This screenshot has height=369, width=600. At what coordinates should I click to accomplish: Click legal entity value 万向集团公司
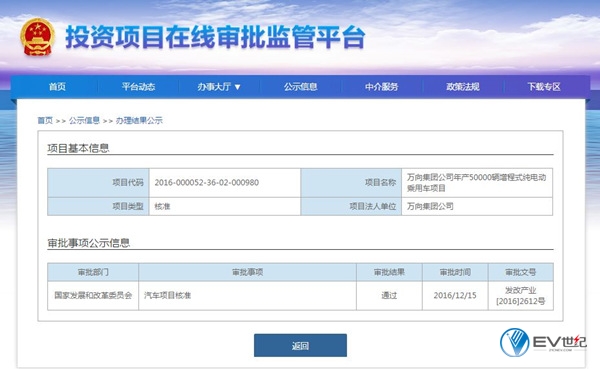pyautogui.click(x=430, y=206)
